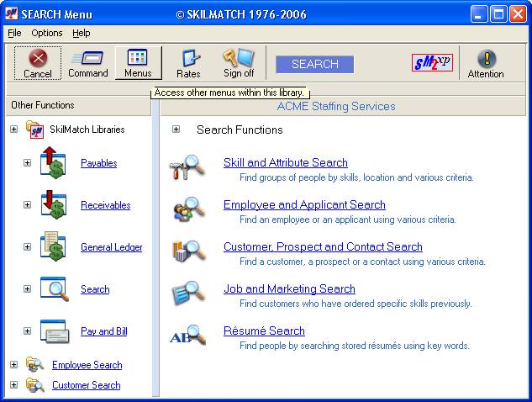This screenshot has height=402, width=532.
Task: Open the Payables link in sidebar
Action: [x=98, y=163]
